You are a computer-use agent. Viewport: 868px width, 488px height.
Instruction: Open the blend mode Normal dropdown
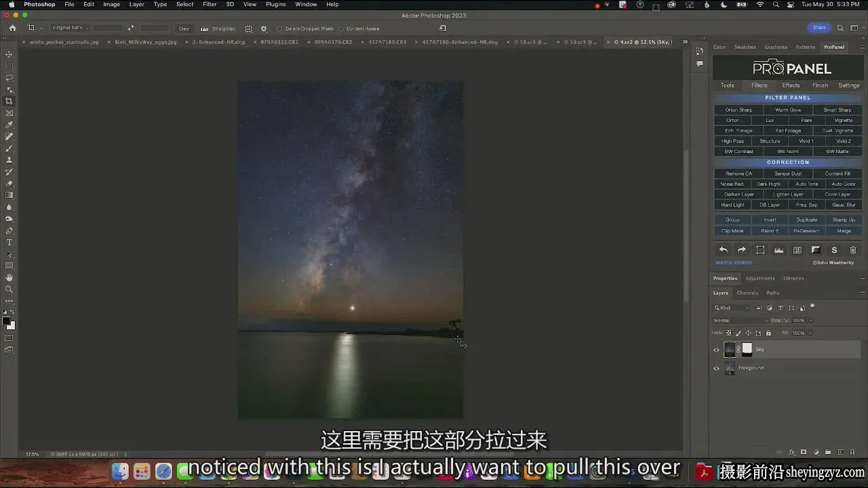[740, 320]
